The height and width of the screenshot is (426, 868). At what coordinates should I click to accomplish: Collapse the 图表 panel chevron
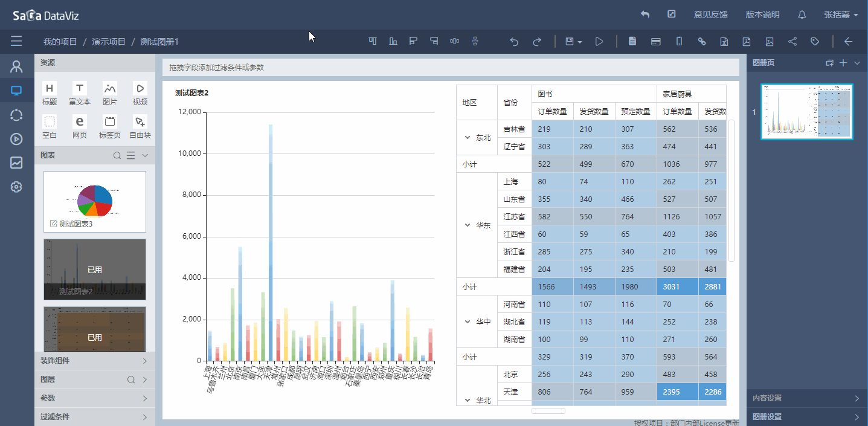click(144, 156)
